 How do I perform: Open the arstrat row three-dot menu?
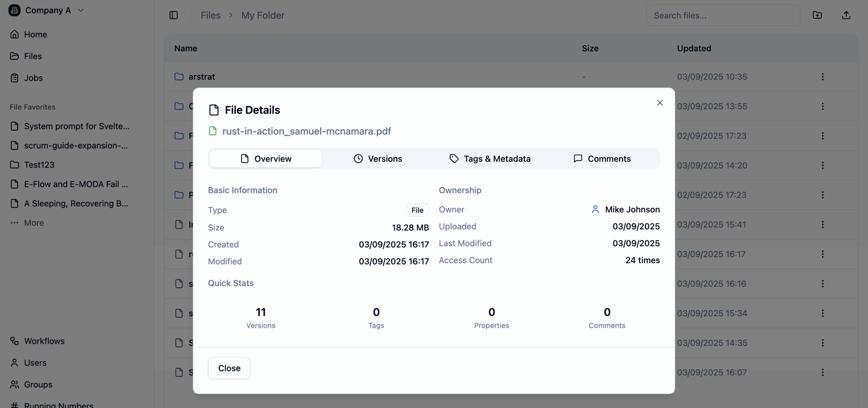[x=822, y=77]
